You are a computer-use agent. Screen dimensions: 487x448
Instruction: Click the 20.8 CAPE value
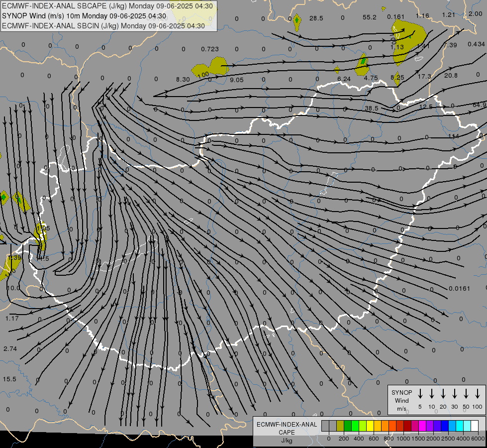click(451, 76)
